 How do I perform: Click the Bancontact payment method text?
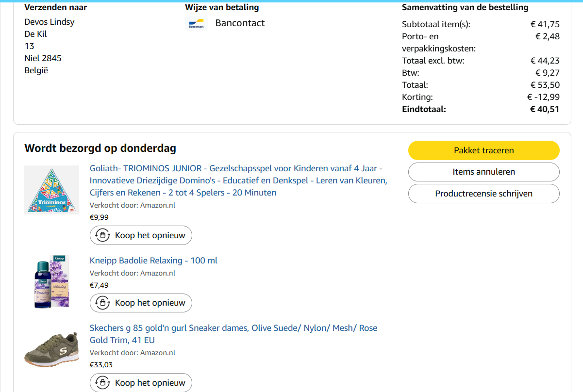click(240, 23)
